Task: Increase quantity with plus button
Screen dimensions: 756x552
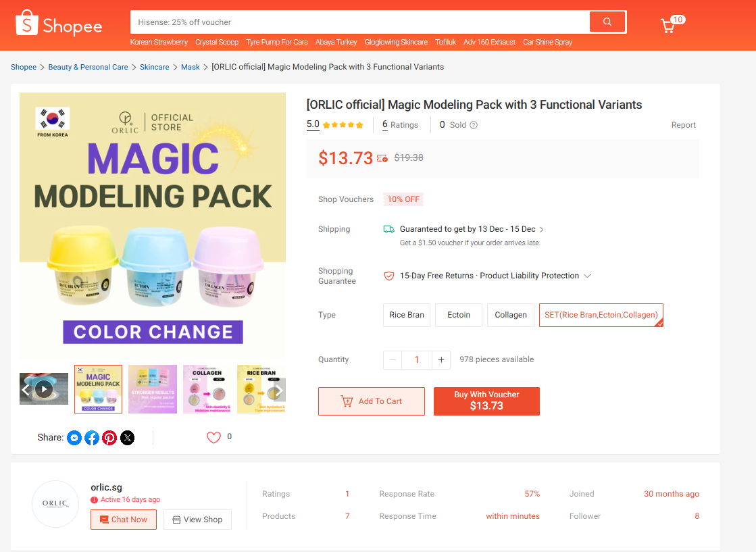Action: pyautogui.click(x=441, y=359)
